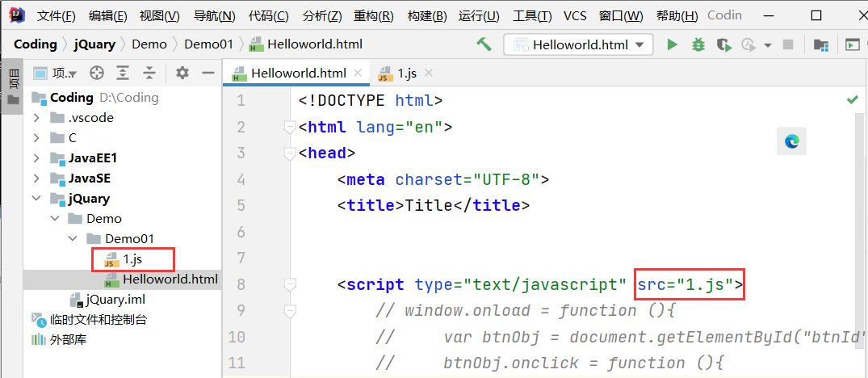Click the Build project hammer icon
This screenshot has width=868, height=378.
click(484, 44)
